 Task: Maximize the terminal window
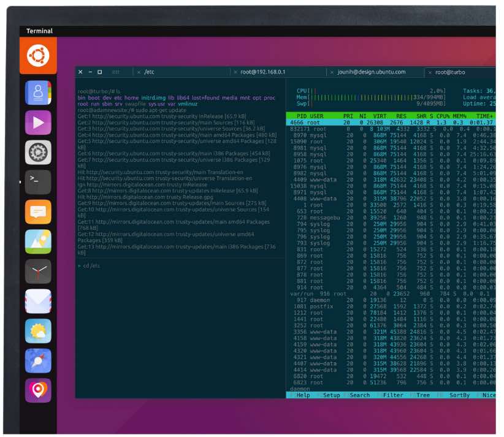[x=100, y=72]
